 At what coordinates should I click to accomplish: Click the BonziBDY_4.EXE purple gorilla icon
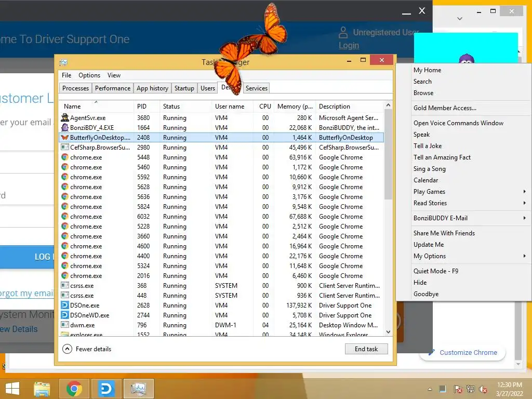[65, 128]
